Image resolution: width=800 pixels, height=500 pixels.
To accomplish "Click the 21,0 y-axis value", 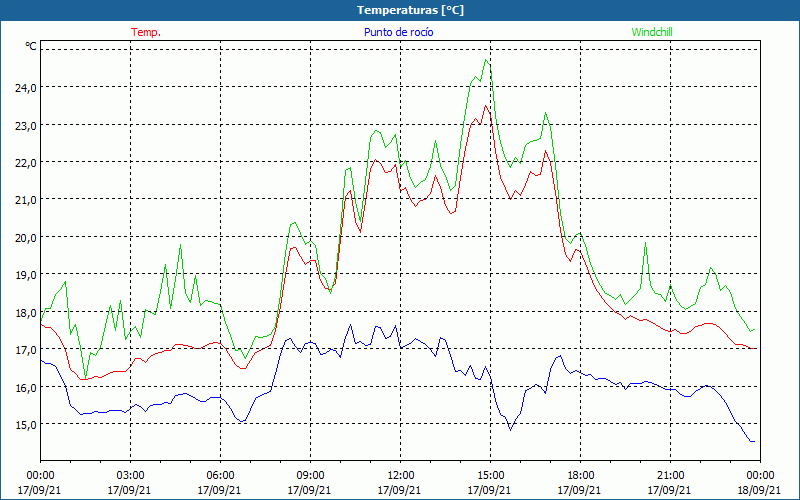I will [x=25, y=199].
